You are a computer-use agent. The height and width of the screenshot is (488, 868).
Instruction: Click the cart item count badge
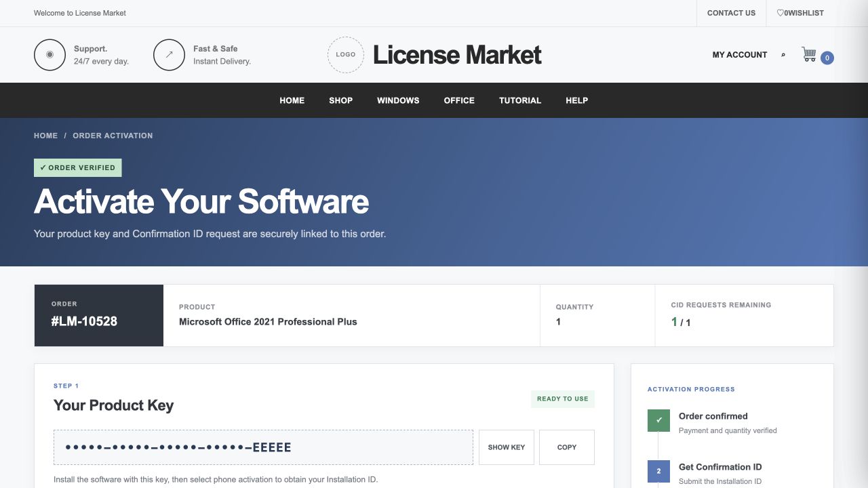pos(827,58)
